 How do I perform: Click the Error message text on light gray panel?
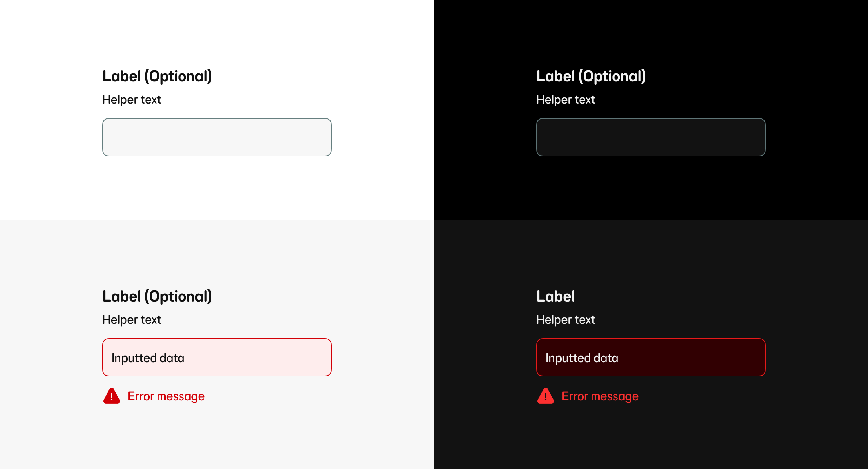(166, 396)
